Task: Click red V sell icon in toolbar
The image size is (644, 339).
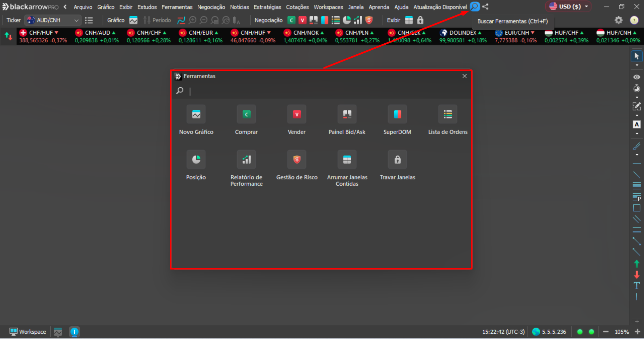Action: click(302, 20)
